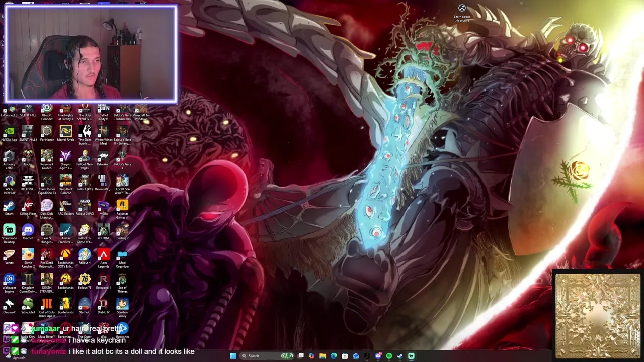
Task: Select the Starfield desktop icon
Action: tap(85, 306)
